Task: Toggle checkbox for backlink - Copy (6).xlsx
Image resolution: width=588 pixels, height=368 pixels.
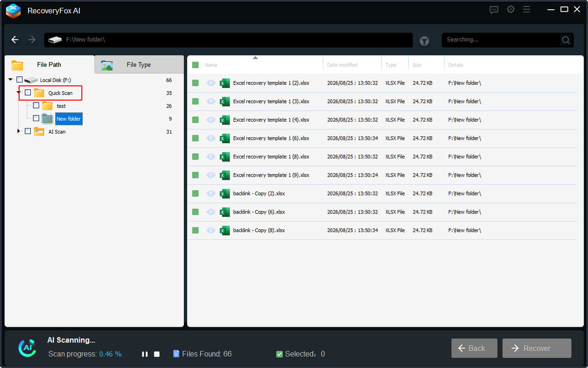Action: (196, 212)
